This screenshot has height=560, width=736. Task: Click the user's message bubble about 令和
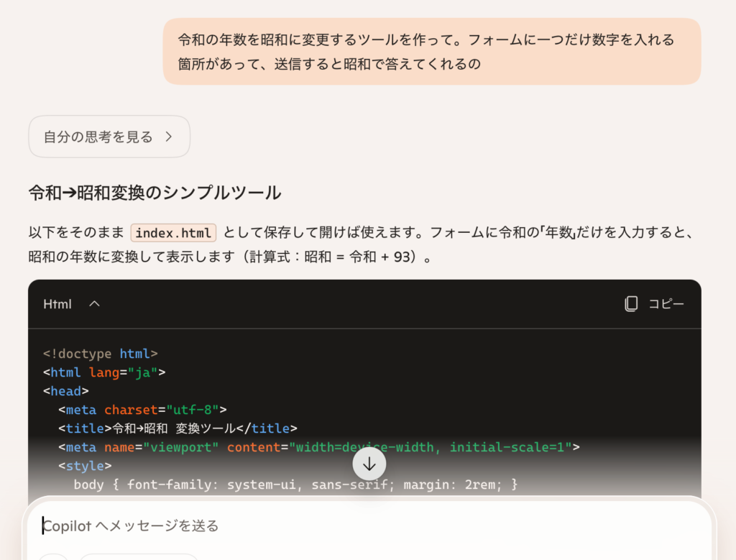click(431, 52)
